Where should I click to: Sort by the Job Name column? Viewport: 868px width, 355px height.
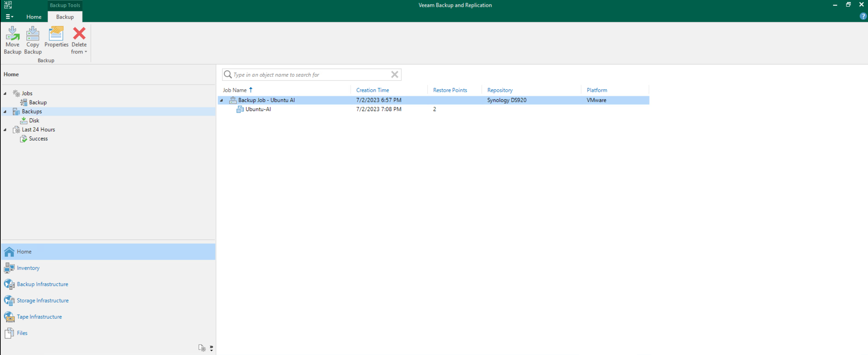(235, 90)
